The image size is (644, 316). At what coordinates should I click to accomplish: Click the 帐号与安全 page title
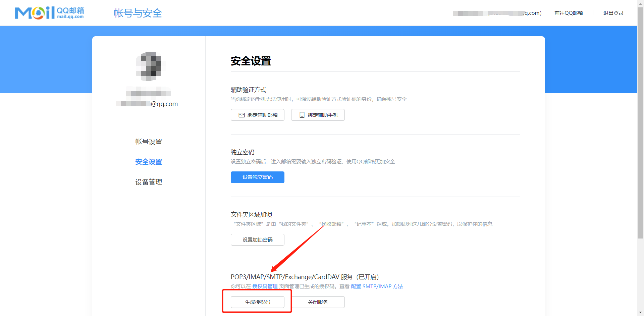tap(138, 13)
